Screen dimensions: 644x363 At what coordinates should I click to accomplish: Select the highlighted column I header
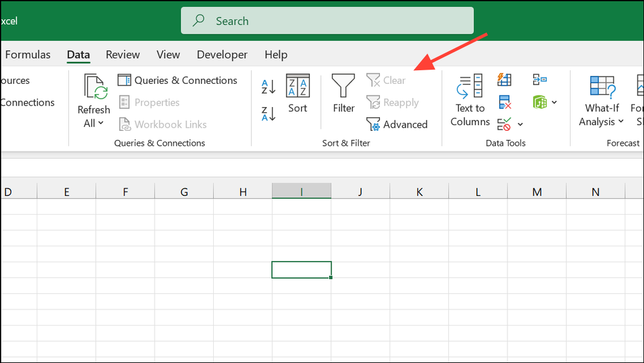tap(301, 191)
